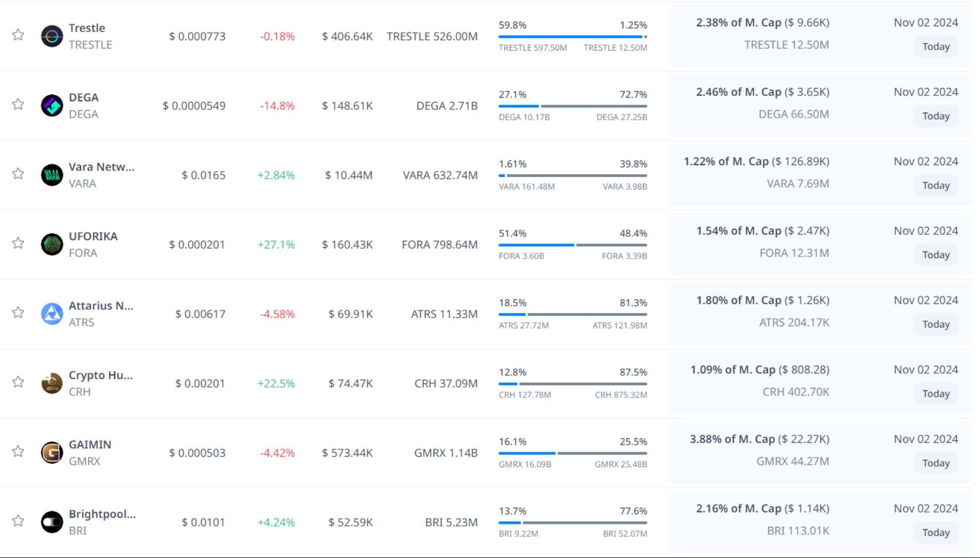Toggle the watchlist star for UFORIKA
This screenshot has width=980, height=558.
click(x=18, y=243)
